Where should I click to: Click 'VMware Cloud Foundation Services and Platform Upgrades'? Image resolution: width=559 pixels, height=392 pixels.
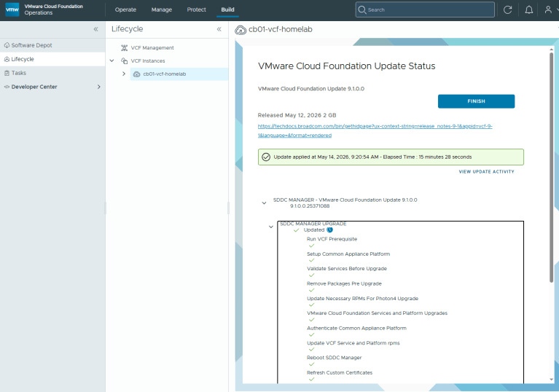[378, 313]
